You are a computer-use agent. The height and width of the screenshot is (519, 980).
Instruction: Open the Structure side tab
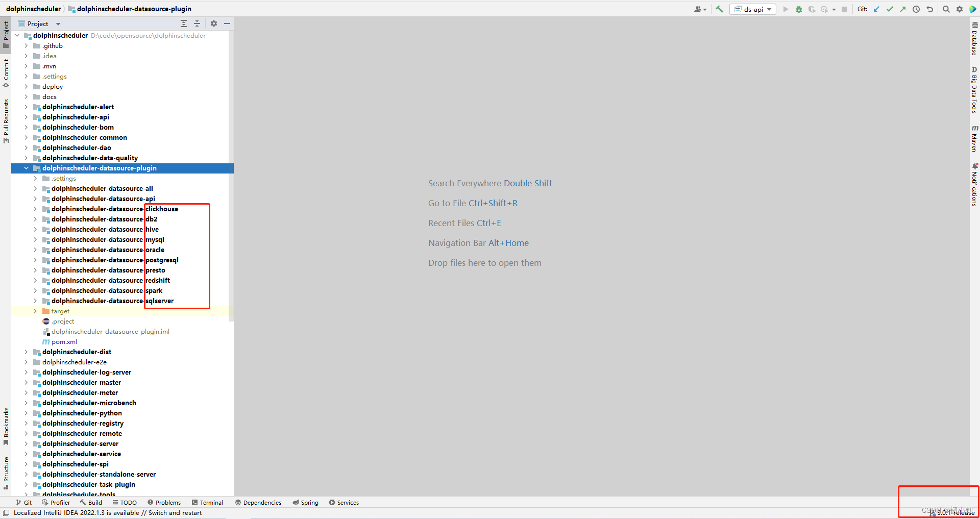(x=6, y=473)
